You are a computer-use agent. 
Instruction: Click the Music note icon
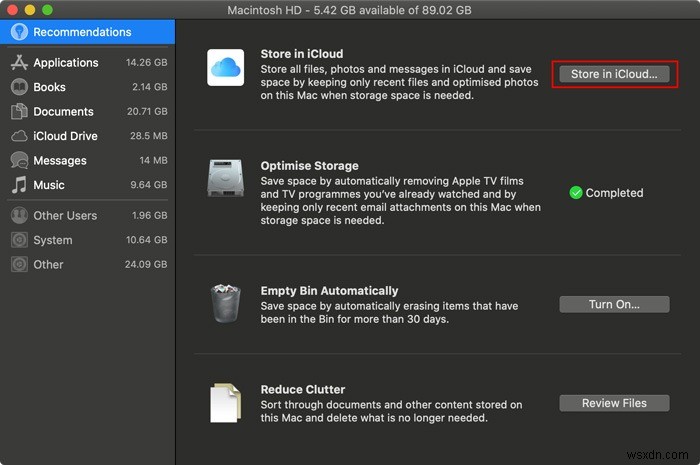19,185
